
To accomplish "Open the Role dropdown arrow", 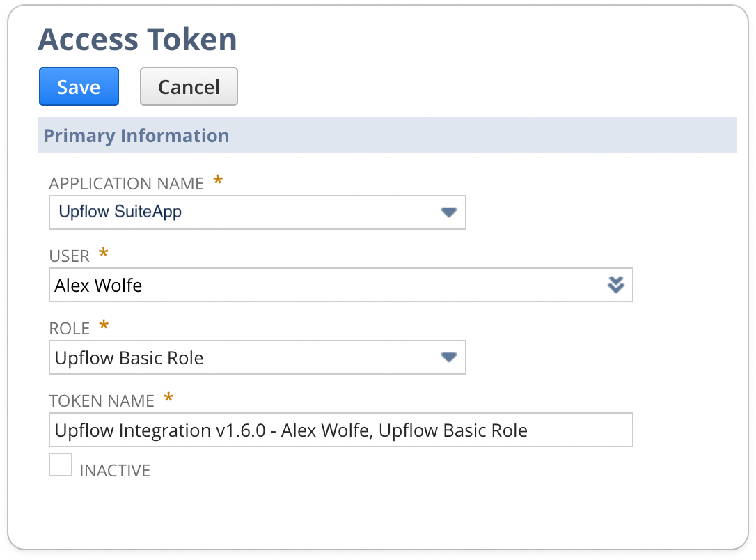I will click(x=449, y=357).
